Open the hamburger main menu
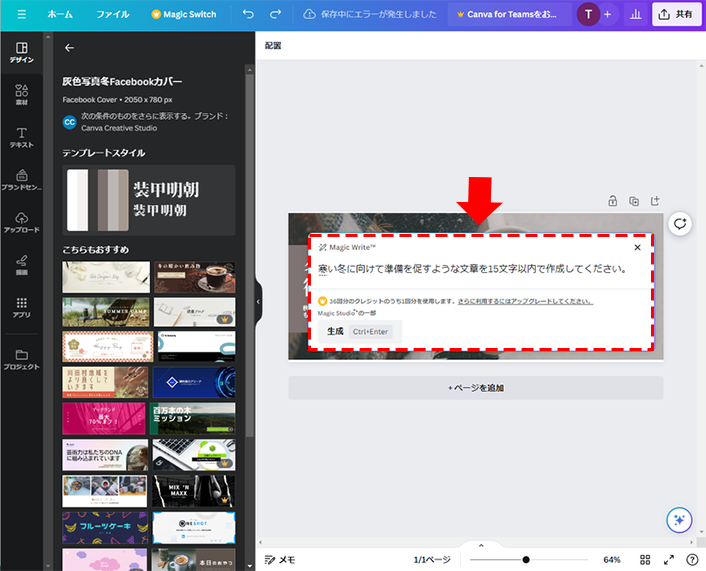706x571 pixels. 21,14
